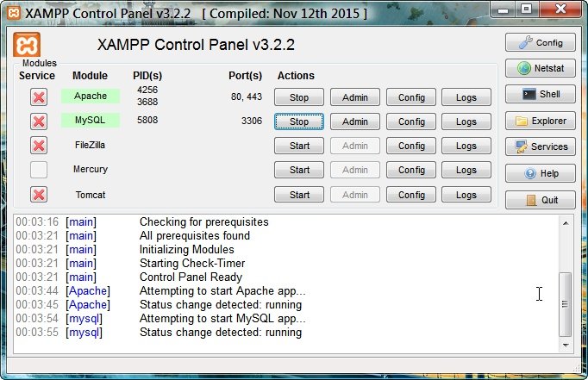Toggle MySQL service install checkbox
This screenshot has height=380, width=588.
(39, 121)
